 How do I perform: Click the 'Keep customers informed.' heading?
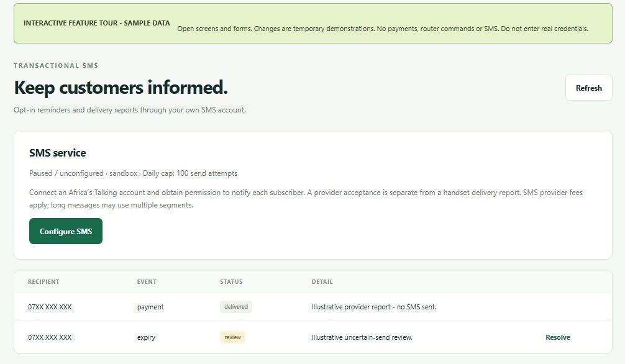[x=121, y=88]
